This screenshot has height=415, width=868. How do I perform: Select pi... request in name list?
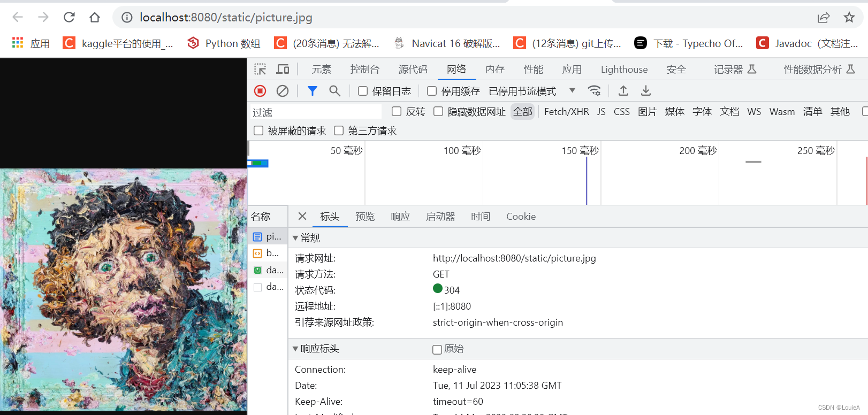pyautogui.click(x=268, y=236)
